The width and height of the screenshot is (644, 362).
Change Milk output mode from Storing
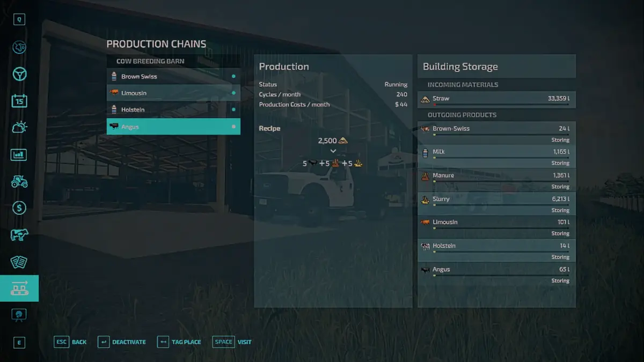(560, 163)
